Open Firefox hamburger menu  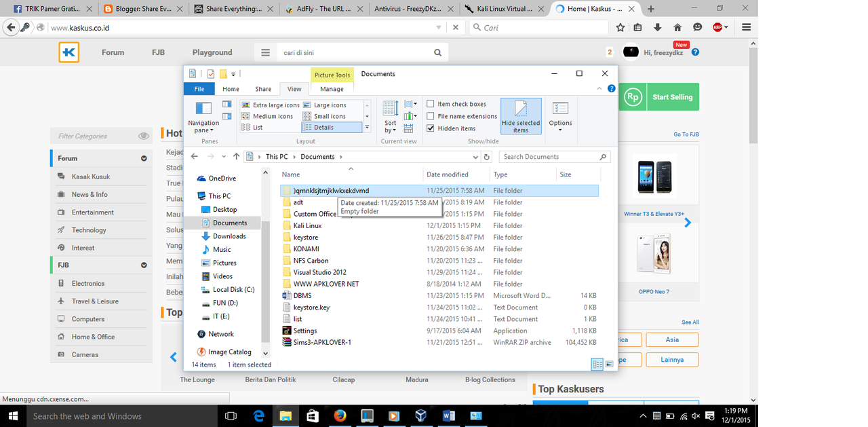tap(747, 28)
